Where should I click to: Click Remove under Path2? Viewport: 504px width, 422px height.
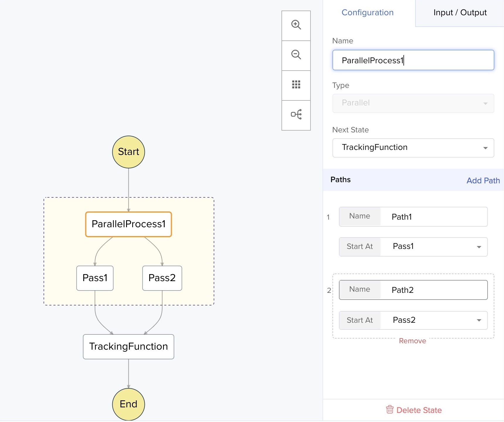coord(412,341)
